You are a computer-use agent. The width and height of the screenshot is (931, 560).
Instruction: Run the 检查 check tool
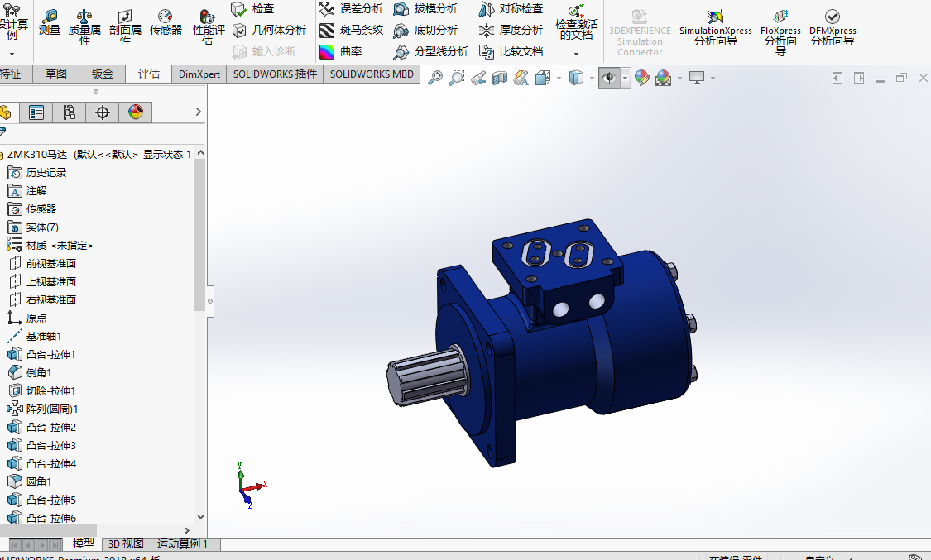pos(253,9)
